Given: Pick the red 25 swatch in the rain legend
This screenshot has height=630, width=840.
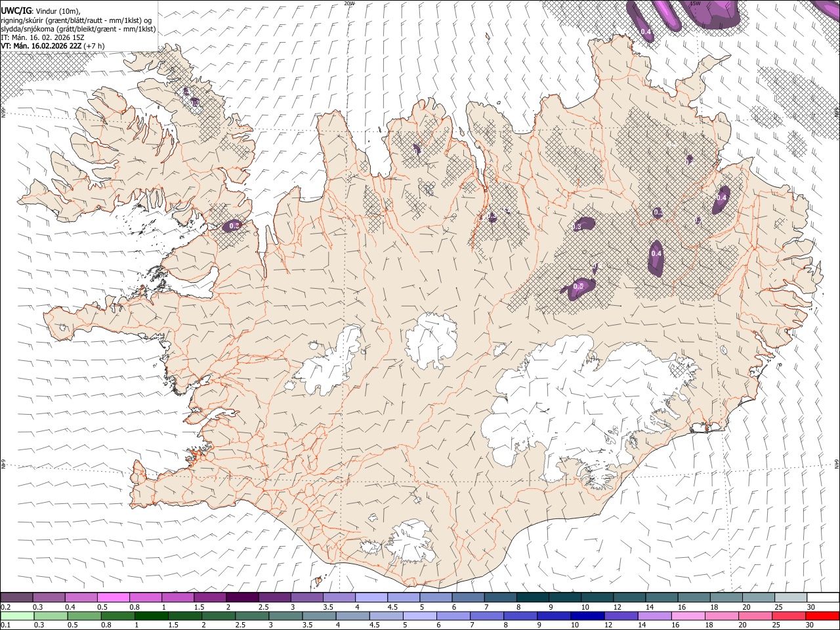Looking at the screenshot, I should [788, 616].
